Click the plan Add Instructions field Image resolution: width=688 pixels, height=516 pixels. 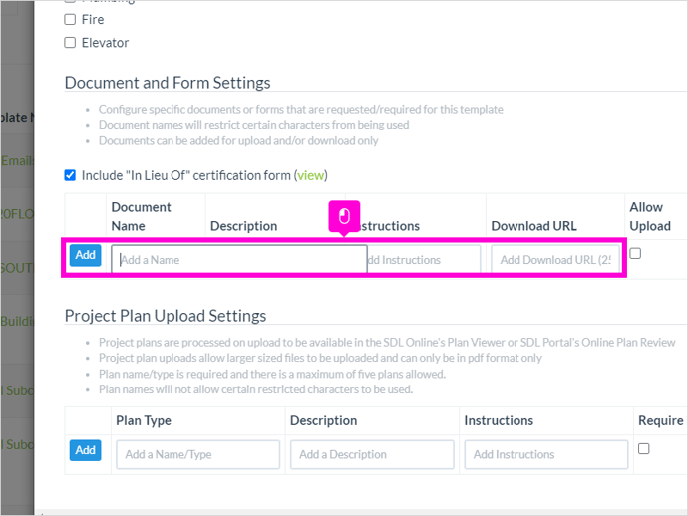coord(546,454)
